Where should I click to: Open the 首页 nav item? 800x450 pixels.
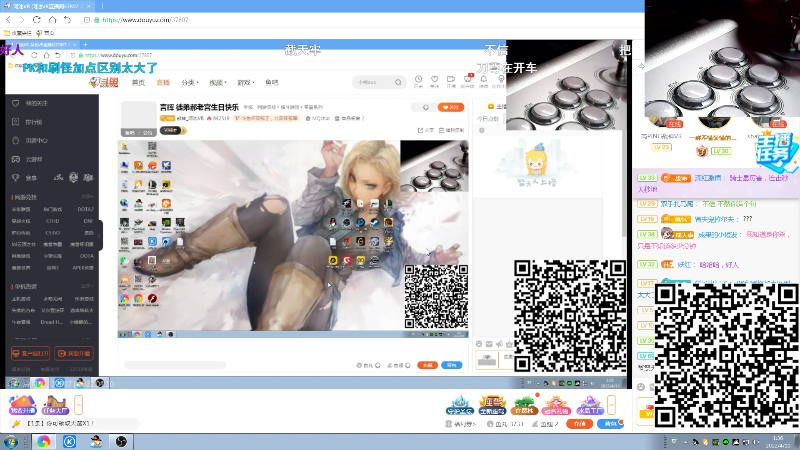click(x=138, y=82)
